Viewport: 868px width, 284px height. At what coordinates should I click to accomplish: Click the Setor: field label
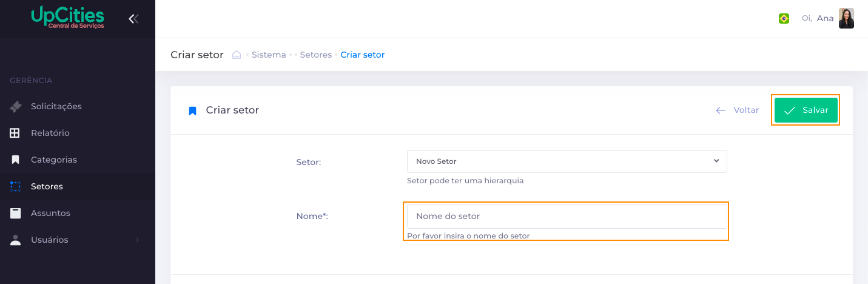click(309, 162)
